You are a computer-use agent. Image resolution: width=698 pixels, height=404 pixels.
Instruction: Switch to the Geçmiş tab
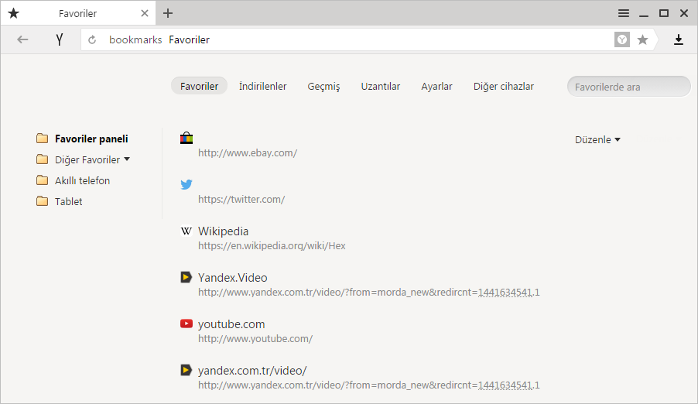(x=324, y=86)
